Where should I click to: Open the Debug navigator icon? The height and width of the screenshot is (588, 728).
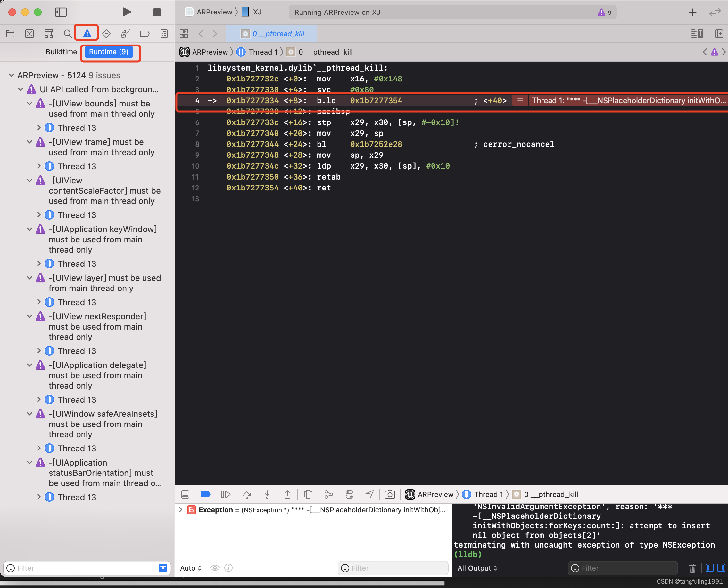coord(126,34)
